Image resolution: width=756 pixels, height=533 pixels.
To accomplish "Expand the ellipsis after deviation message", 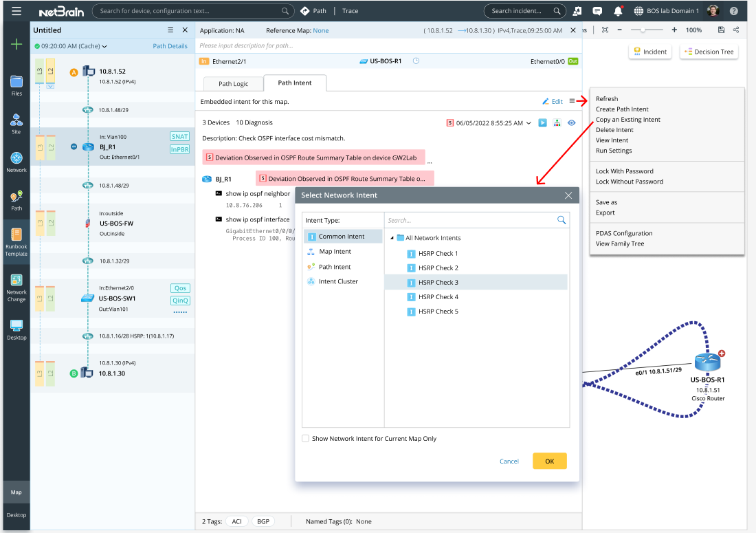I will pyautogui.click(x=430, y=162).
